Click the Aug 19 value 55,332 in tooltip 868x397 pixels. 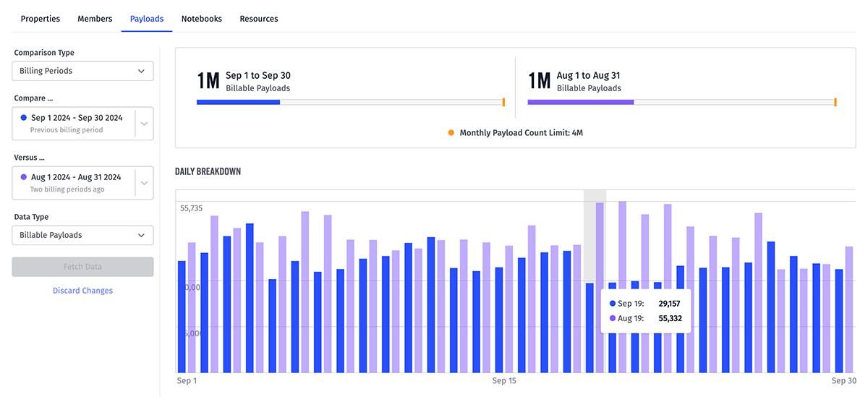tap(670, 318)
